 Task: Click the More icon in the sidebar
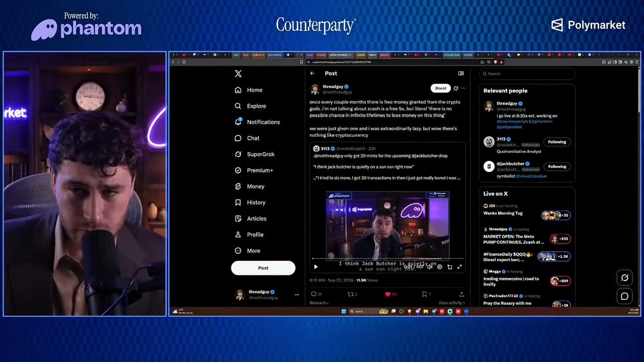[238, 251]
